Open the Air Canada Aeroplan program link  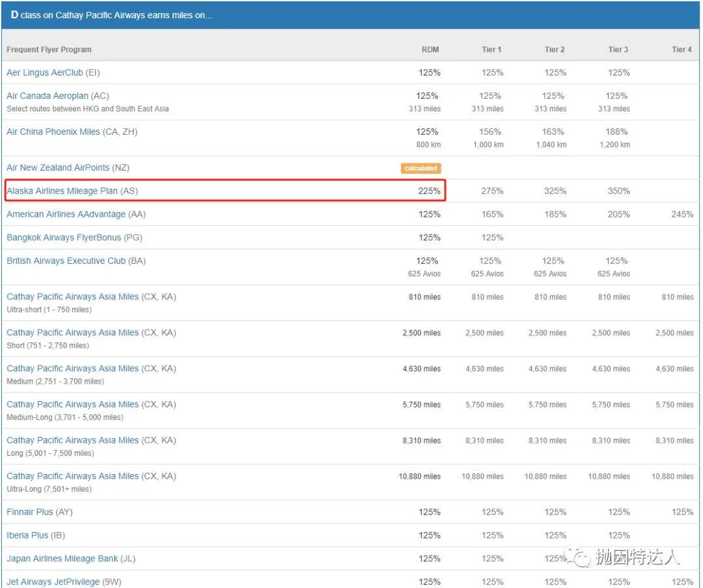point(48,96)
